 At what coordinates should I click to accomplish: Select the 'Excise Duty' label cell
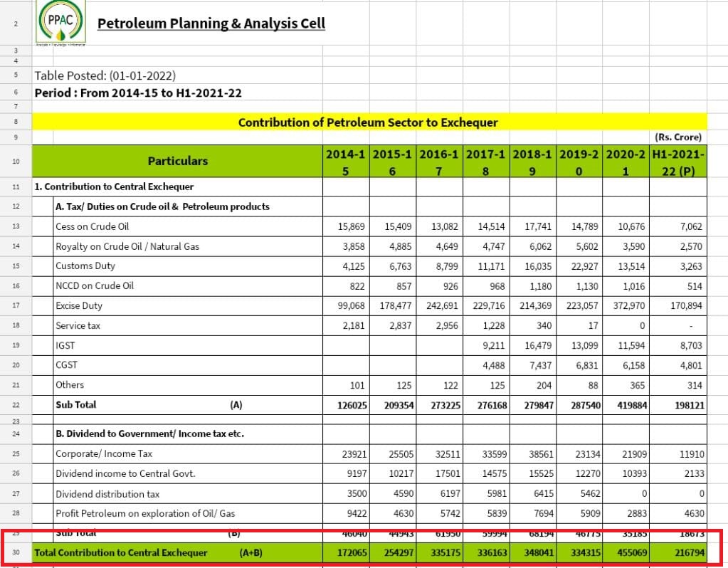[188, 305]
